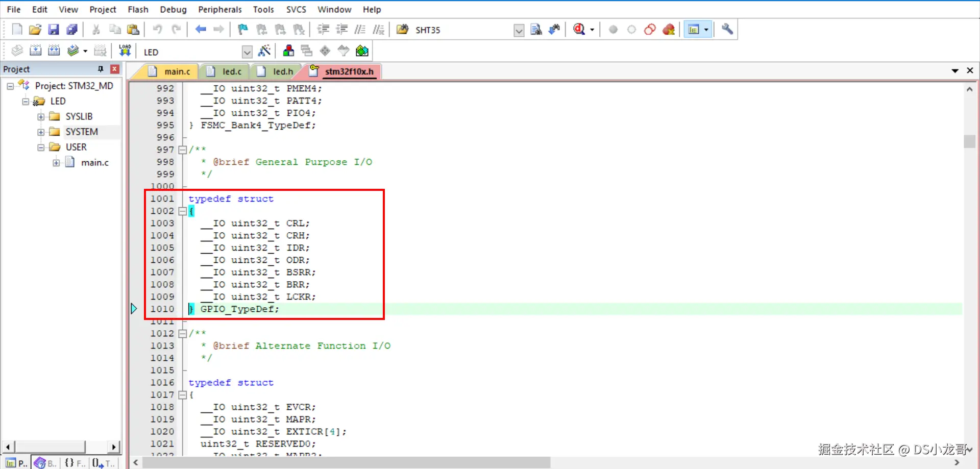This screenshot has width=980, height=469.
Task: Comment out the selected lines
Action: [x=360, y=30]
